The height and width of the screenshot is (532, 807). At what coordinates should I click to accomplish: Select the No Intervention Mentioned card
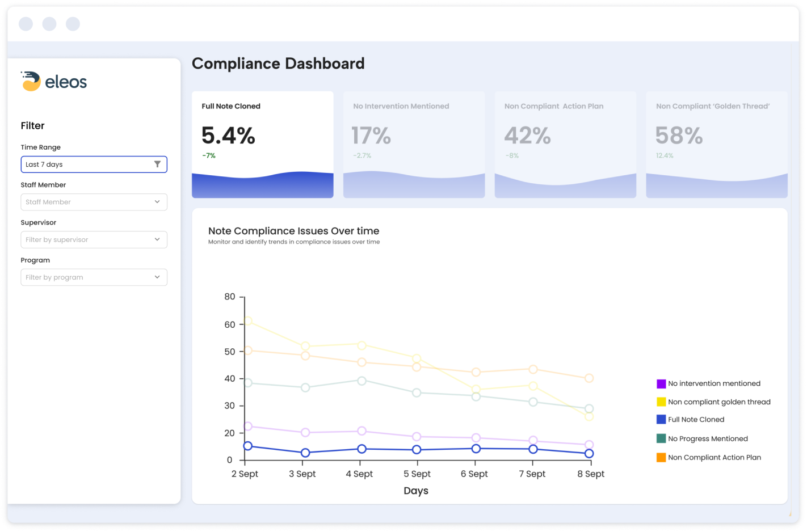click(x=414, y=145)
